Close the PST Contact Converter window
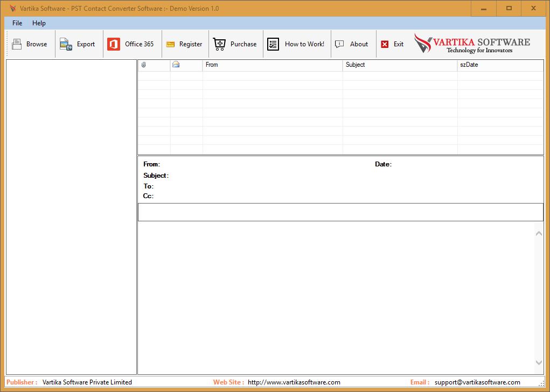Viewport: 550px width, 392px height. click(533, 9)
